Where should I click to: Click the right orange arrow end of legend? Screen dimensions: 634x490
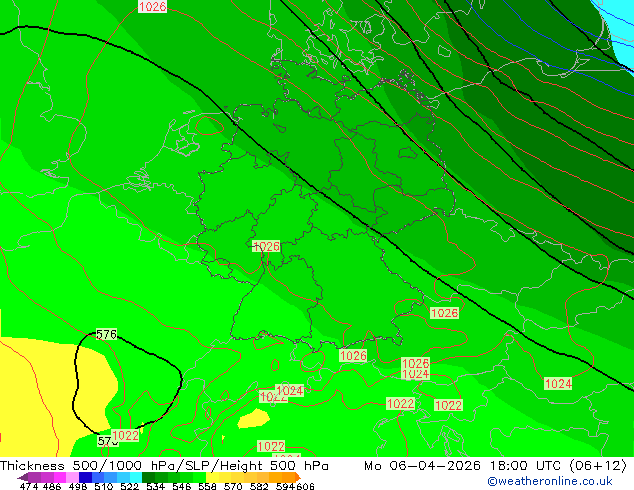point(298,477)
